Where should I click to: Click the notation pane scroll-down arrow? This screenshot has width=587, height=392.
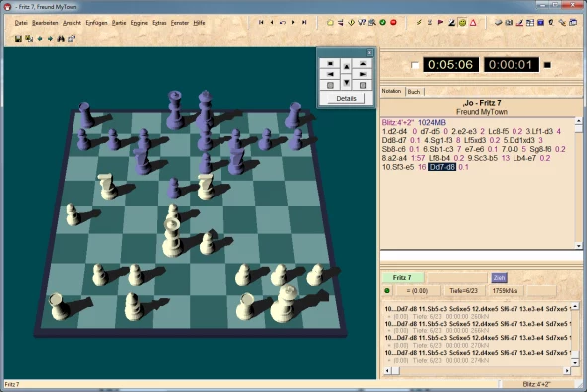pos(579,246)
